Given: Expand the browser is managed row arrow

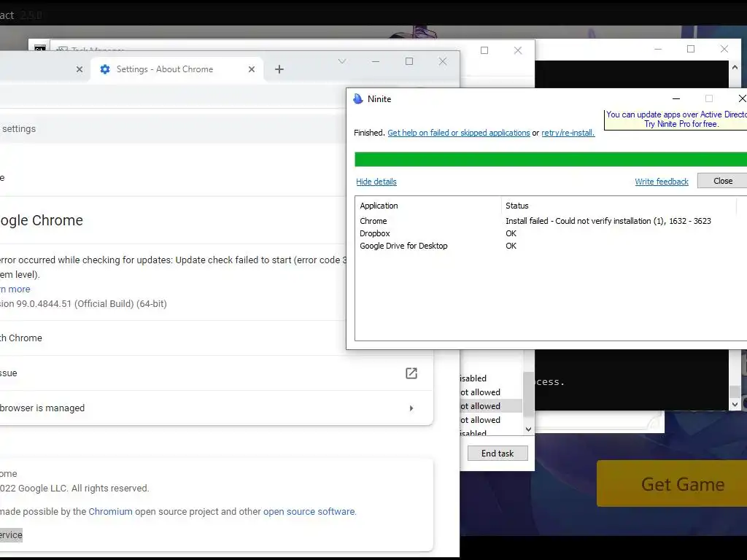Looking at the screenshot, I should [411, 408].
